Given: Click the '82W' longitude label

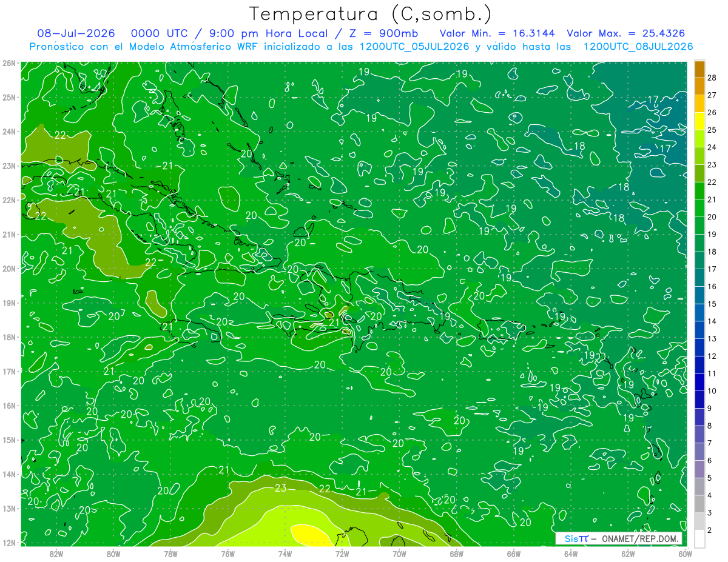Looking at the screenshot, I should 56,554.
